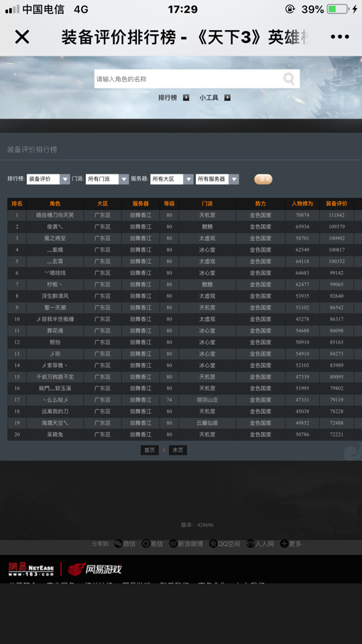Click the 角色 column header
This screenshot has width=362, height=644.
tap(55, 204)
